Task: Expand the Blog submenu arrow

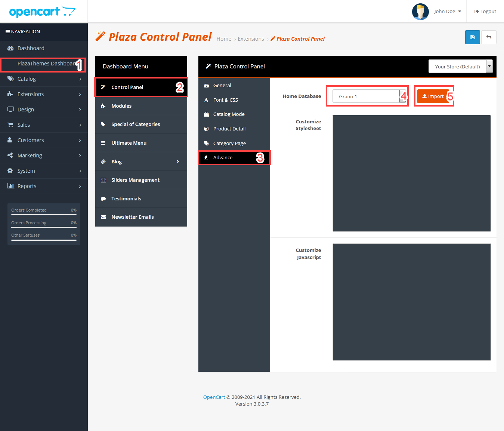Action: 178,161
